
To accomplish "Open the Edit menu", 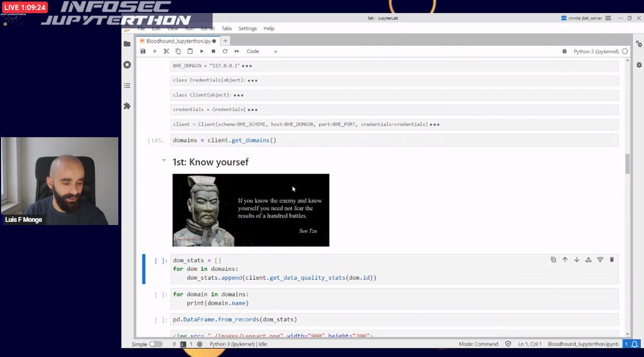I will point(156,28).
